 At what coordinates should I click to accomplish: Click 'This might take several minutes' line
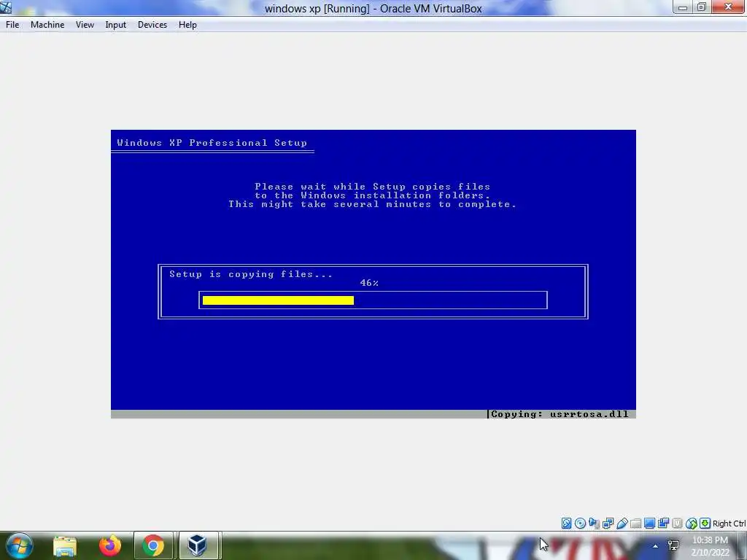coord(373,204)
